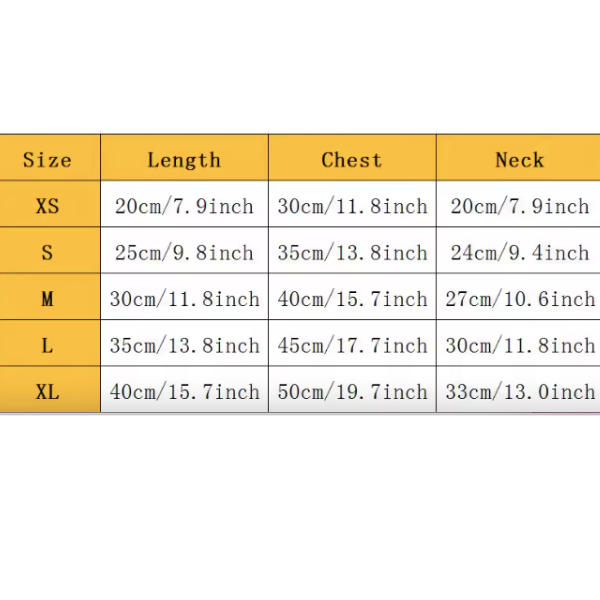Click the XL Chest cell 50cm/19.7inch
Screen dimensions: 600x600
point(352,391)
